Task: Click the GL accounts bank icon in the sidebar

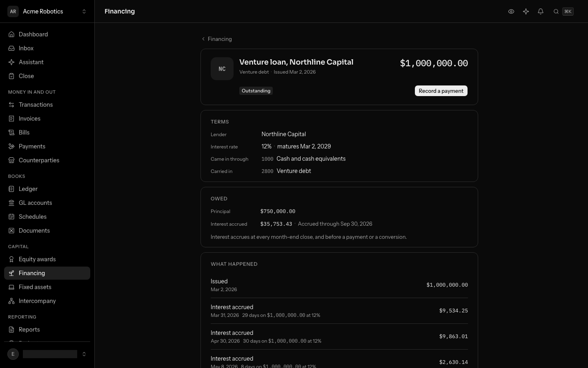Action: tap(11, 203)
